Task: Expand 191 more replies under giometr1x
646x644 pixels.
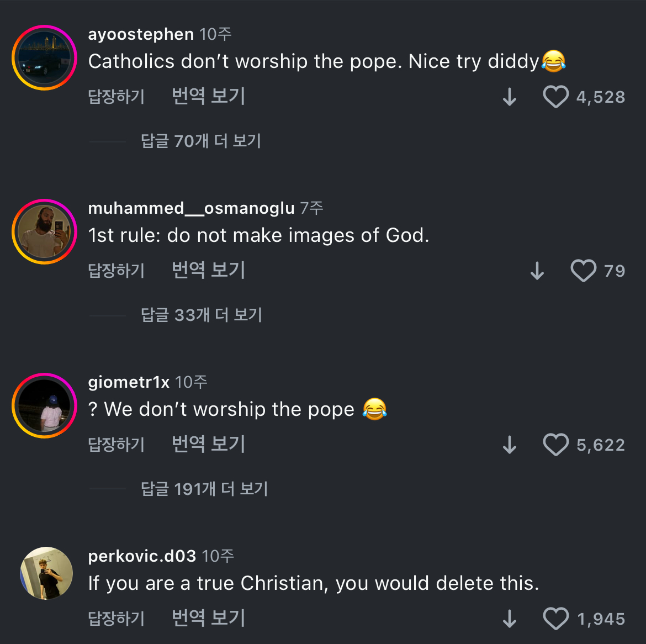Action: [204, 489]
